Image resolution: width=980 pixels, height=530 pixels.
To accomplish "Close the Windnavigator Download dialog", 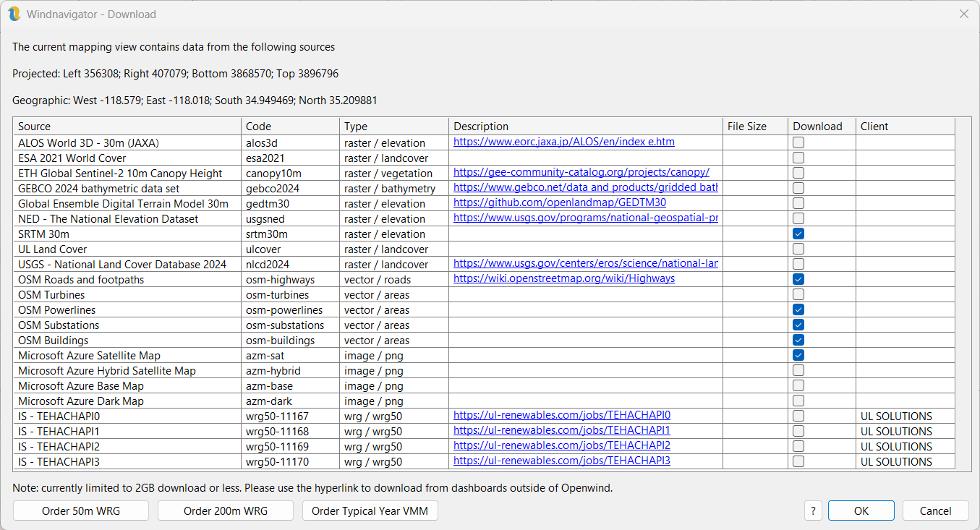I will tap(963, 14).
